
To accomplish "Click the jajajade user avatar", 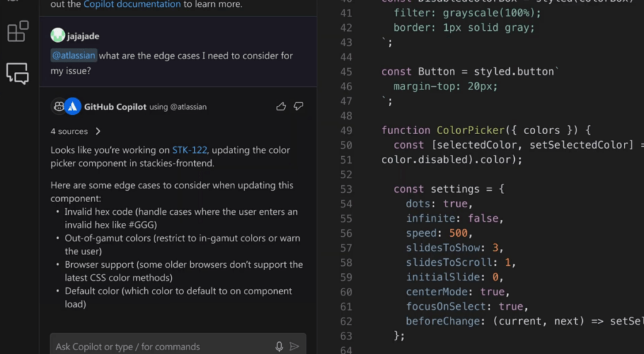I will pos(57,35).
